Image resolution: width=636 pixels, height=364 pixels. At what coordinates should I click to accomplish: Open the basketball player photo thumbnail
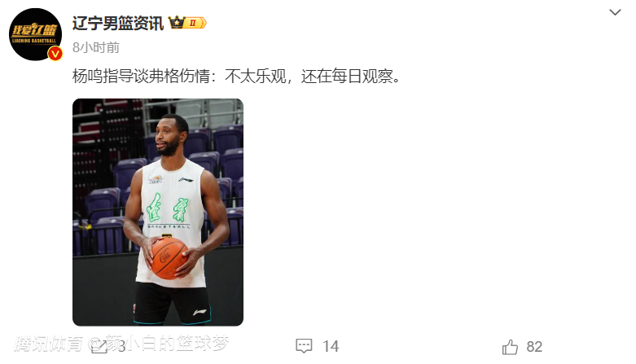[x=158, y=213]
